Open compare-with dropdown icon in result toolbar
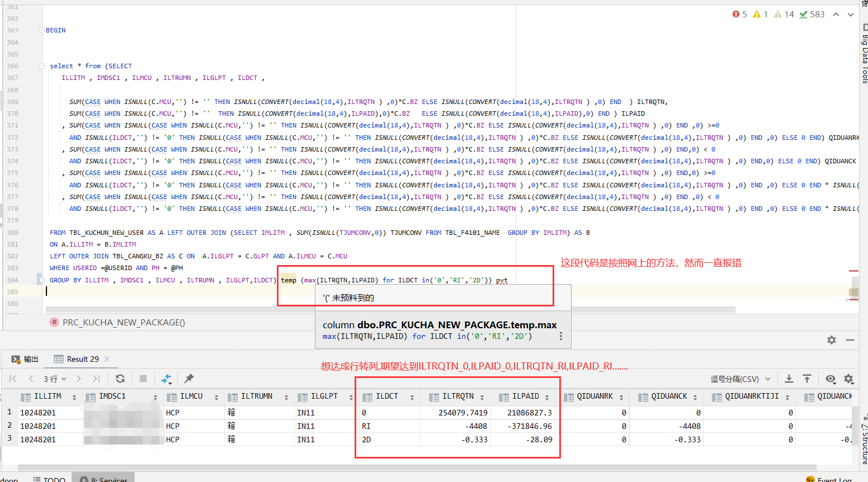The height and width of the screenshot is (482, 868). click(x=166, y=379)
